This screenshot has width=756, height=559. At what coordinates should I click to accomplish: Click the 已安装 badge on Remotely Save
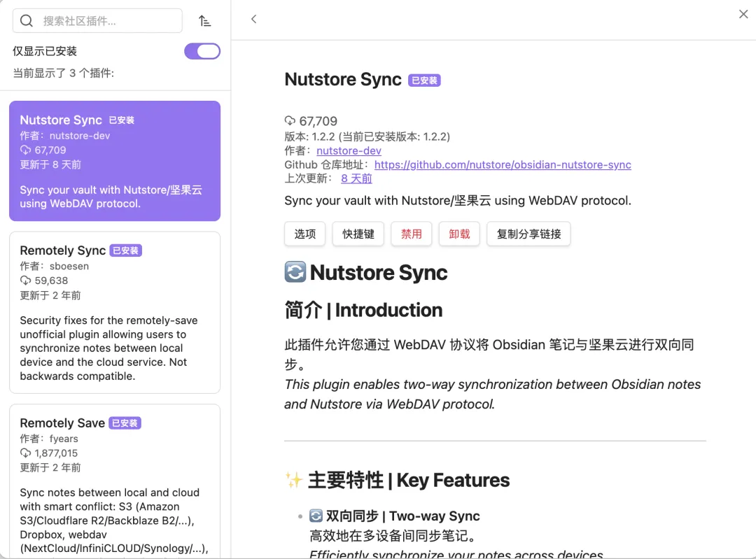[125, 423]
